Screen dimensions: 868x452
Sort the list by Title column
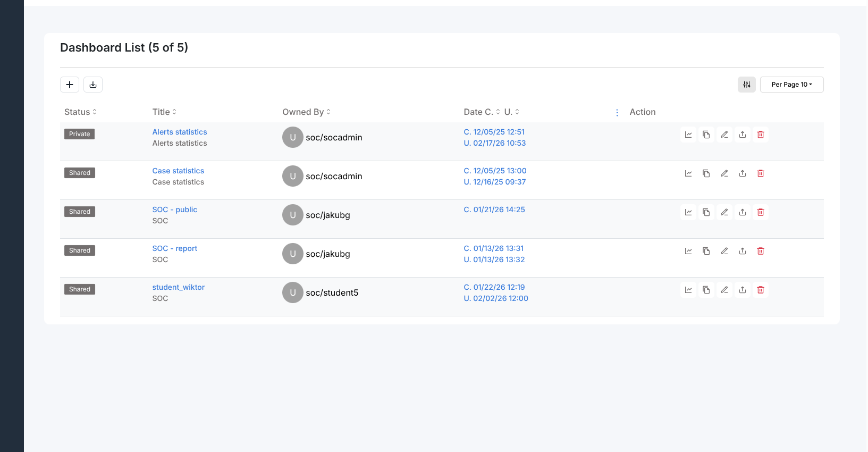(164, 112)
